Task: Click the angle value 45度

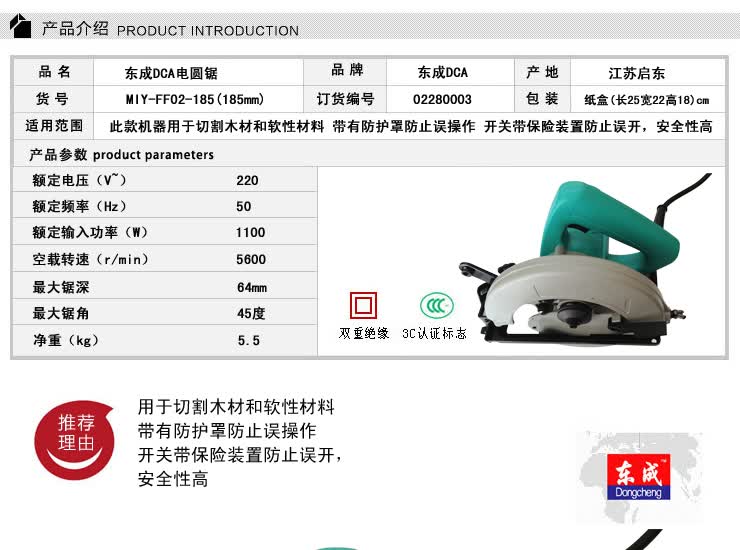Action: click(x=251, y=313)
